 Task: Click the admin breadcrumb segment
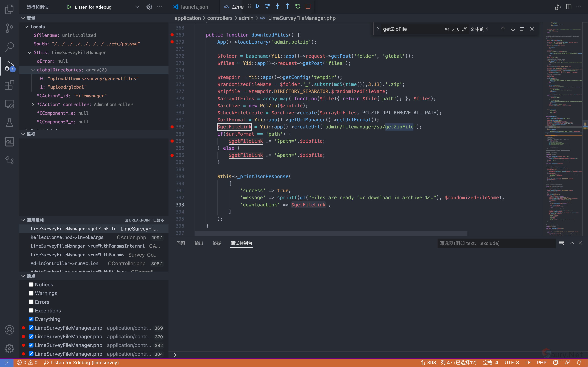[246, 18]
